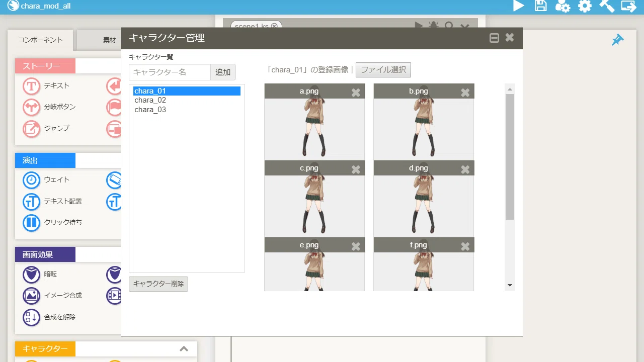Select the テキスト配置 component icon
Image resolution: width=644 pixels, height=362 pixels.
pos(31,202)
